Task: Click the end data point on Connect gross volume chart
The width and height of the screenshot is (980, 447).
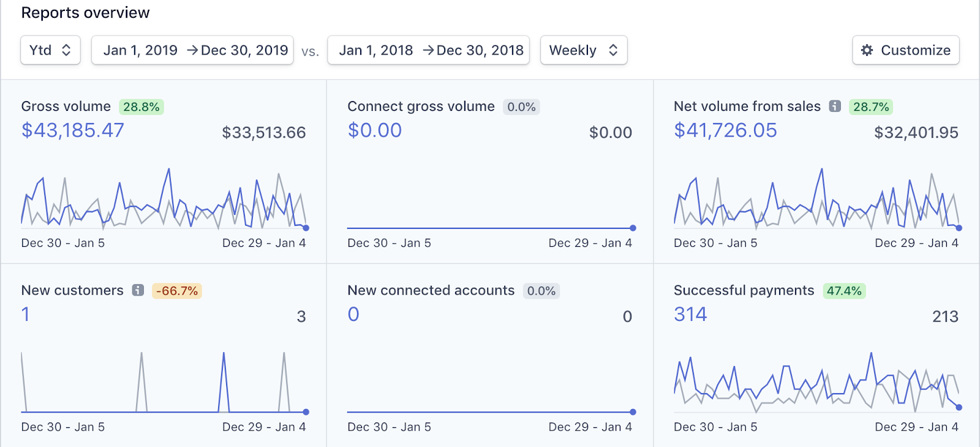Action: tap(633, 228)
